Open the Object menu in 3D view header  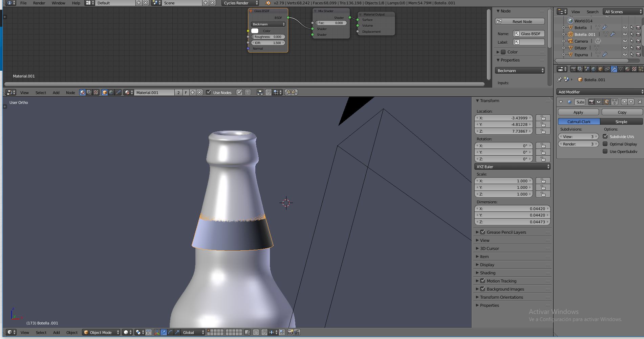72,332
